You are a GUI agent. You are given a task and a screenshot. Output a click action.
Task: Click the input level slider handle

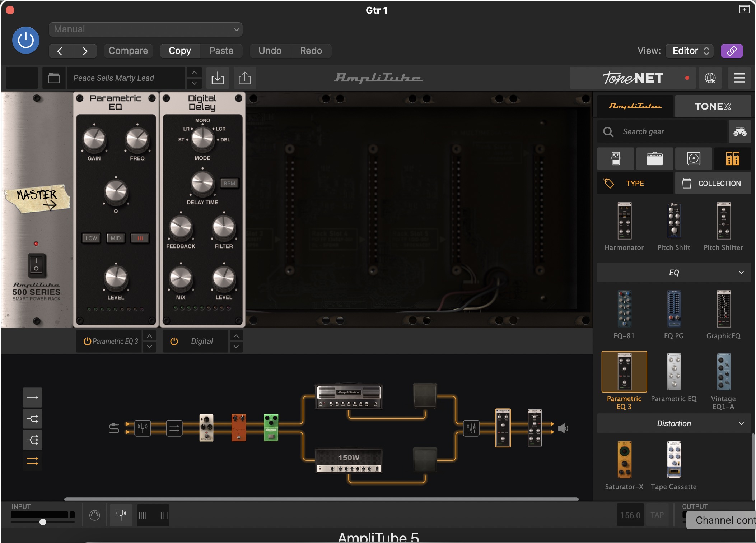point(43,522)
